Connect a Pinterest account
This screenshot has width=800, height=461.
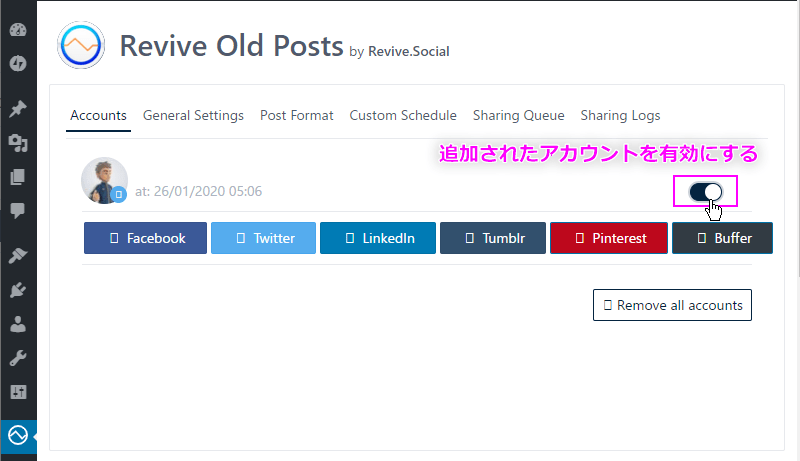point(609,238)
